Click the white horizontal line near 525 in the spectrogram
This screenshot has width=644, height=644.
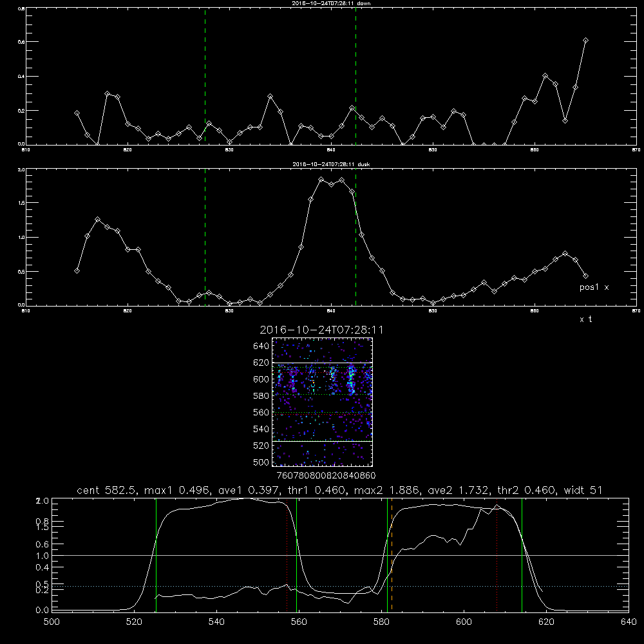click(x=323, y=441)
